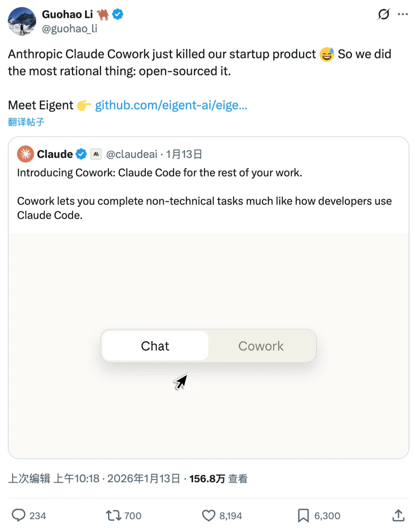Open @claudeai's profile handle

[x=131, y=154]
